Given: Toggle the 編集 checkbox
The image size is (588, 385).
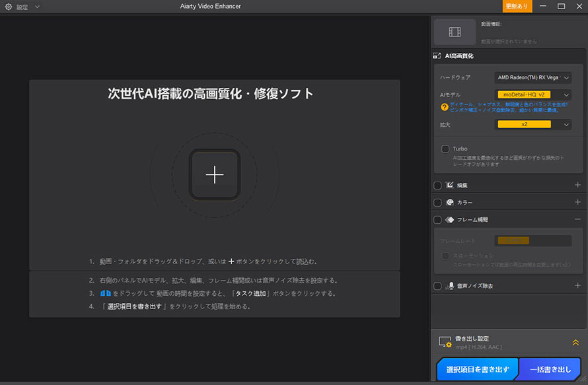Looking at the screenshot, I should coord(437,185).
